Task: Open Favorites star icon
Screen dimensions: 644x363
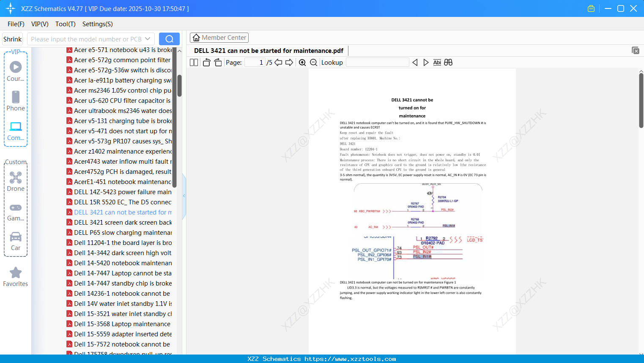Action: pos(16,272)
